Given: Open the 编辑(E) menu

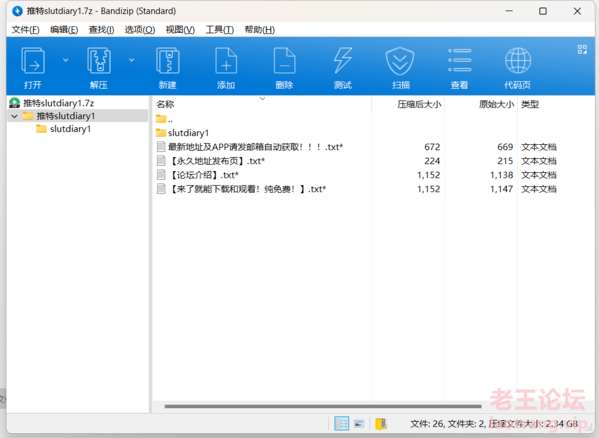Looking at the screenshot, I should pos(64,30).
